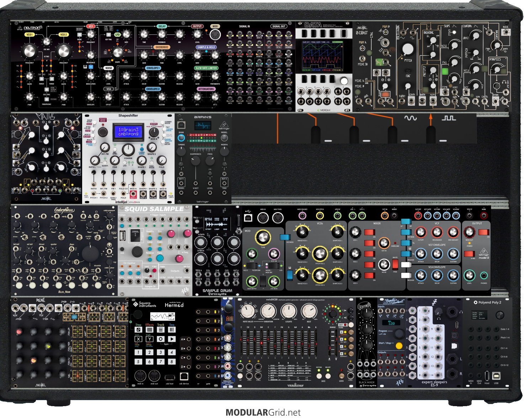This screenshot has height=420, width=527.
Task: Select the Hermod Effects mode button
Action: [149, 330]
